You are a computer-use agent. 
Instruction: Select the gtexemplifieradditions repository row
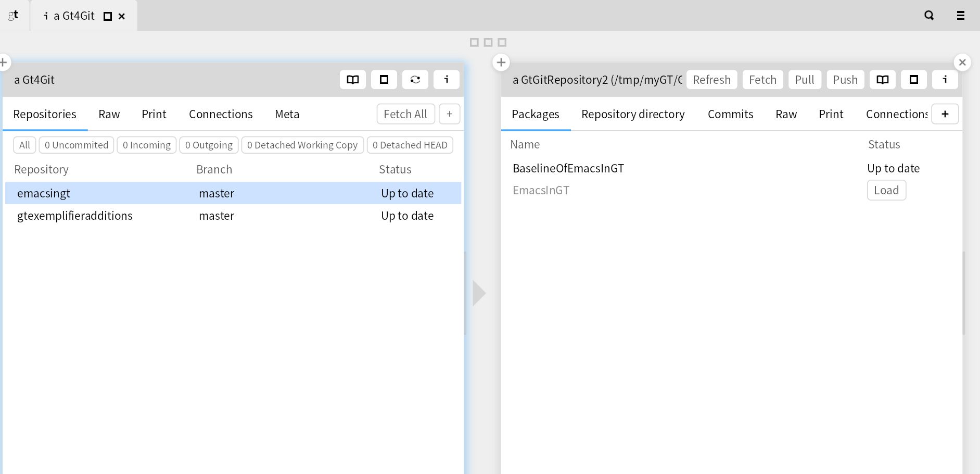pos(233,216)
